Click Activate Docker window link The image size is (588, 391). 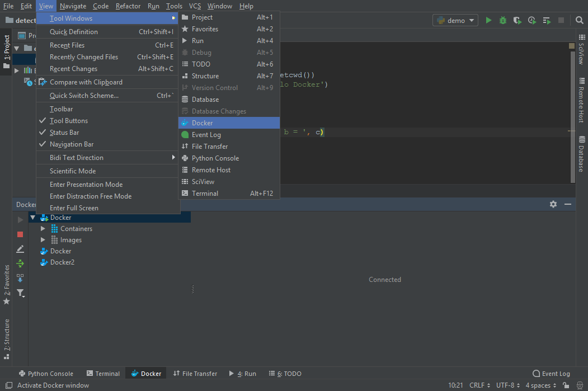coord(54,385)
